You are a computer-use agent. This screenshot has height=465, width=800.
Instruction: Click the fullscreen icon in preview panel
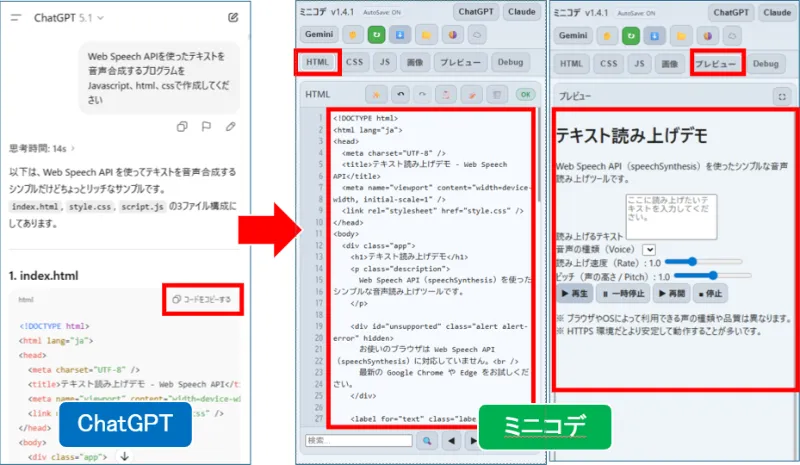[783, 96]
